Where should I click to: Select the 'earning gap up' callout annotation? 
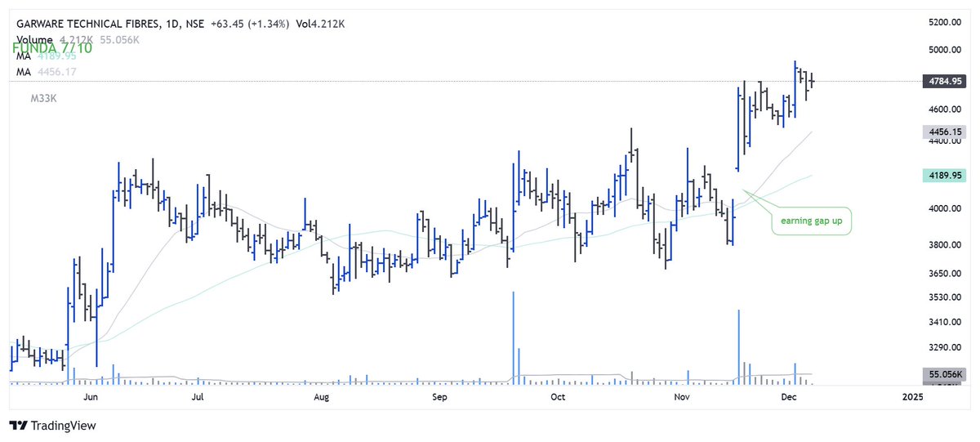pyautogui.click(x=812, y=221)
